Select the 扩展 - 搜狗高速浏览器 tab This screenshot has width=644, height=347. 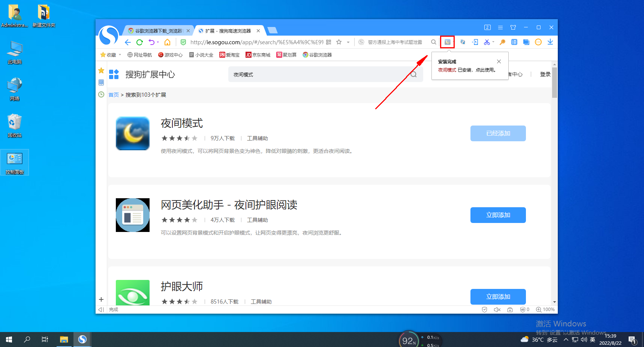pyautogui.click(x=228, y=31)
